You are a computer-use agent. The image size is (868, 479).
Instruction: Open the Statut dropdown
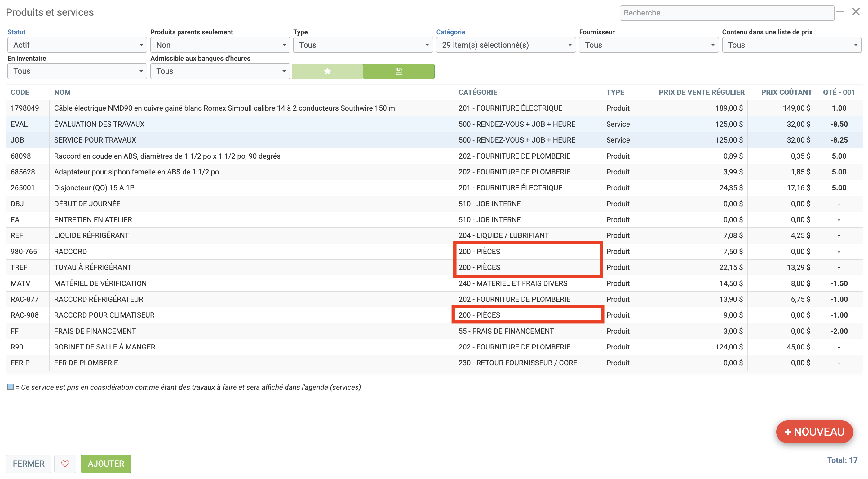click(x=77, y=45)
